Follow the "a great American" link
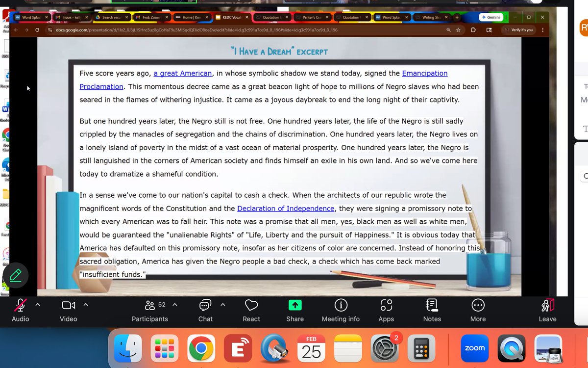The height and width of the screenshot is (368, 588). tap(183, 74)
